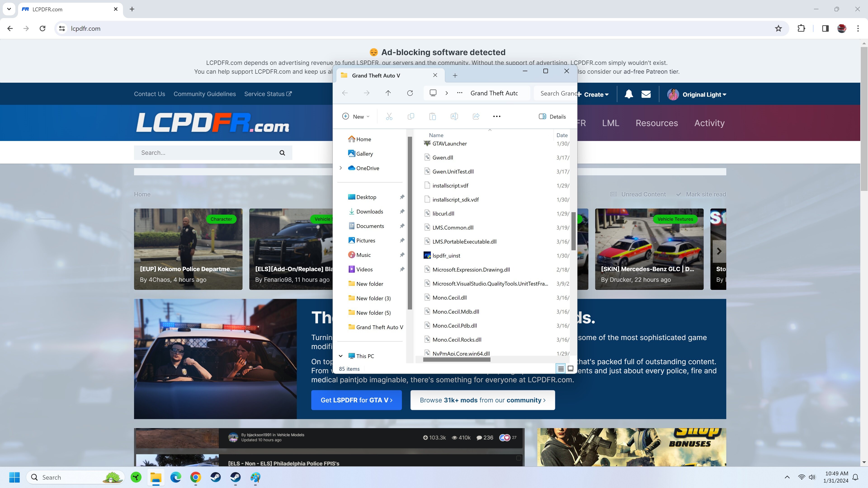Image resolution: width=868 pixels, height=488 pixels.
Task: Expand the OneDrive tree node
Action: click(341, 168)
